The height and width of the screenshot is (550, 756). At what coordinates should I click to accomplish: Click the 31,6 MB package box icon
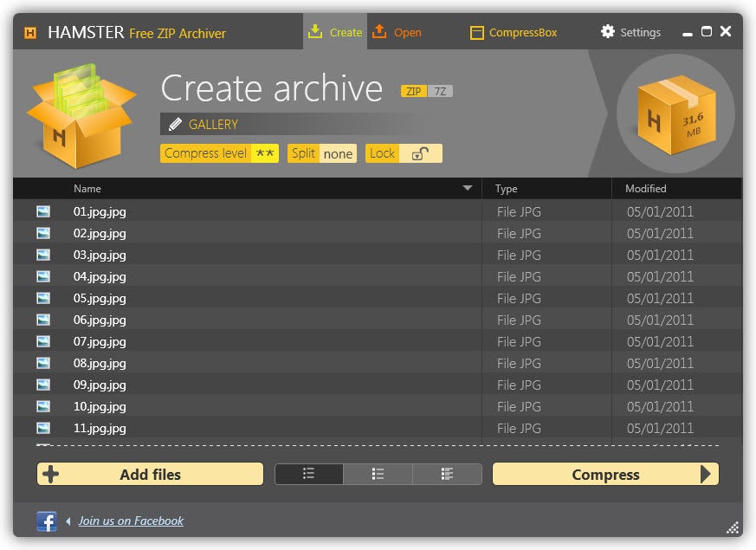click(x=676, y=114)
